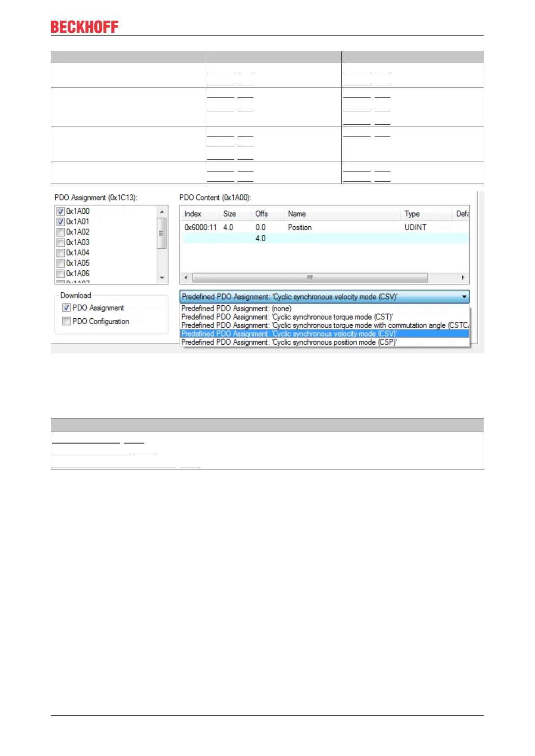Choose torque mode with commutation angle (CSTCA)
Screen dimensions: 535x756
(324, 325)
